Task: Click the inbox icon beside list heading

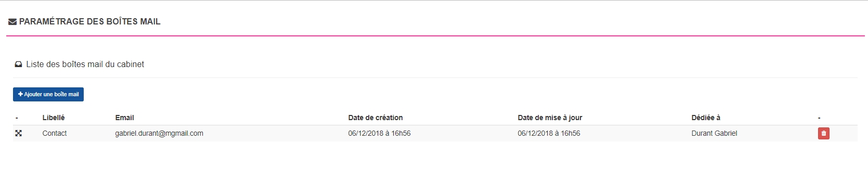Action: pos(18,64)
